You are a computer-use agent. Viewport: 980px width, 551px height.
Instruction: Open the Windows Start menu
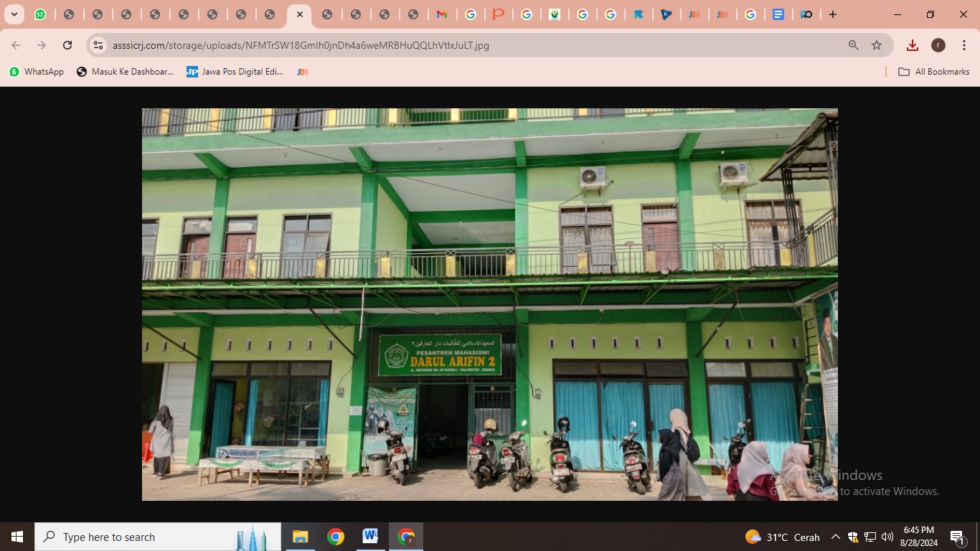tap(17, 537)
